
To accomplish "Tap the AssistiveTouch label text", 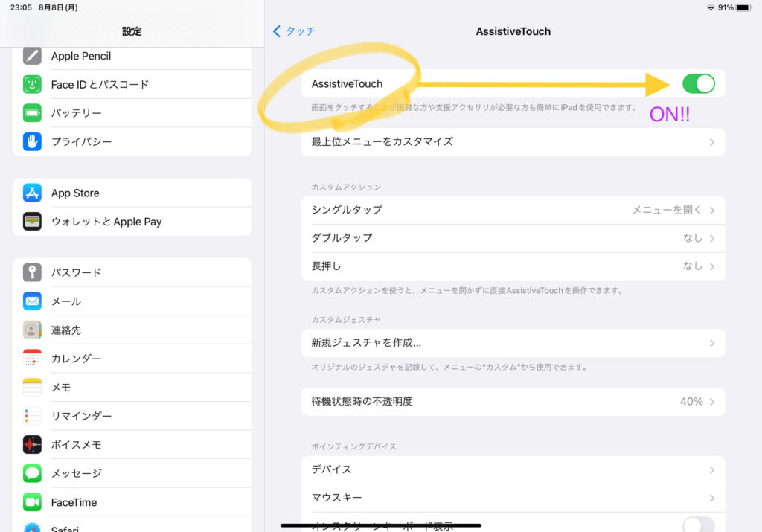I will coord(347,83).
